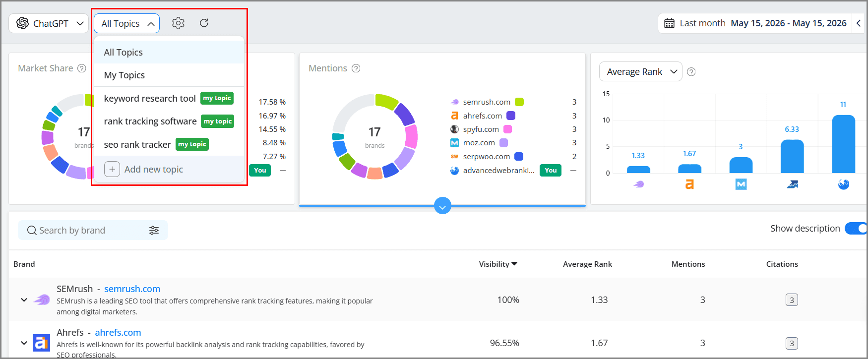The width and height of the screenshot is (868, 359).
Task: Click the moz.com lavender color swatch
Action: [503, 143]
